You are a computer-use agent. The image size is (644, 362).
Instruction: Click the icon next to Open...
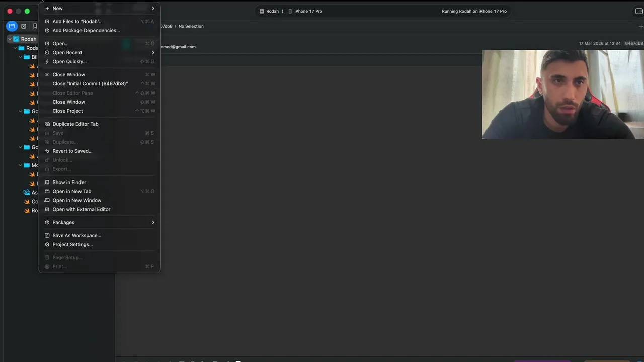tap(47, 43)
